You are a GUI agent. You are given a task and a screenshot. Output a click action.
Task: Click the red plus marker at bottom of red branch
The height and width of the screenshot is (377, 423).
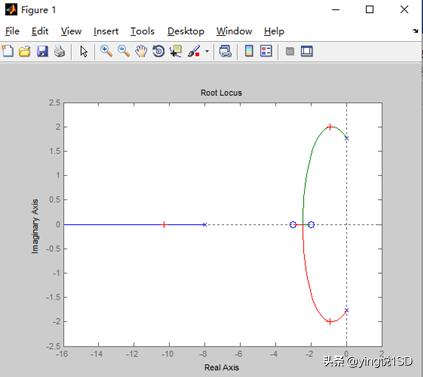click(x=330, y=322)
